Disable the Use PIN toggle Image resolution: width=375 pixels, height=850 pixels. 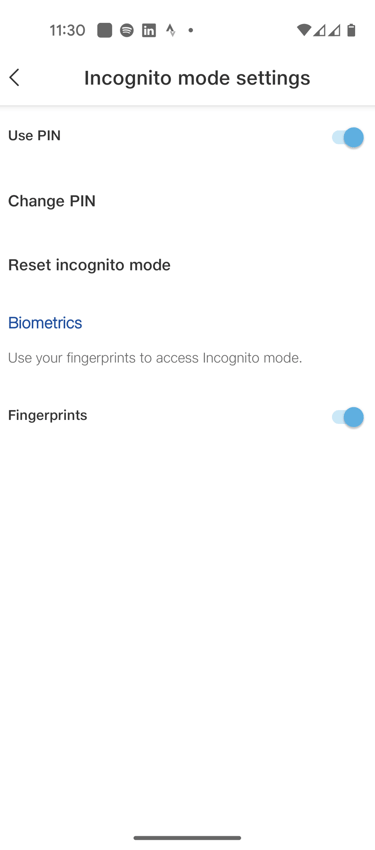pyautogui.click(x=347, y=138)
